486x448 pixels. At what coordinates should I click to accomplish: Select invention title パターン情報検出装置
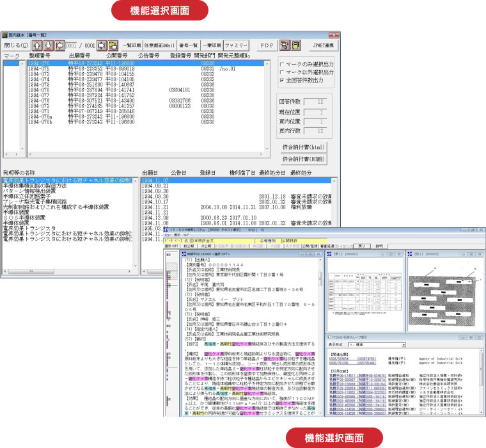pos(30,191)
